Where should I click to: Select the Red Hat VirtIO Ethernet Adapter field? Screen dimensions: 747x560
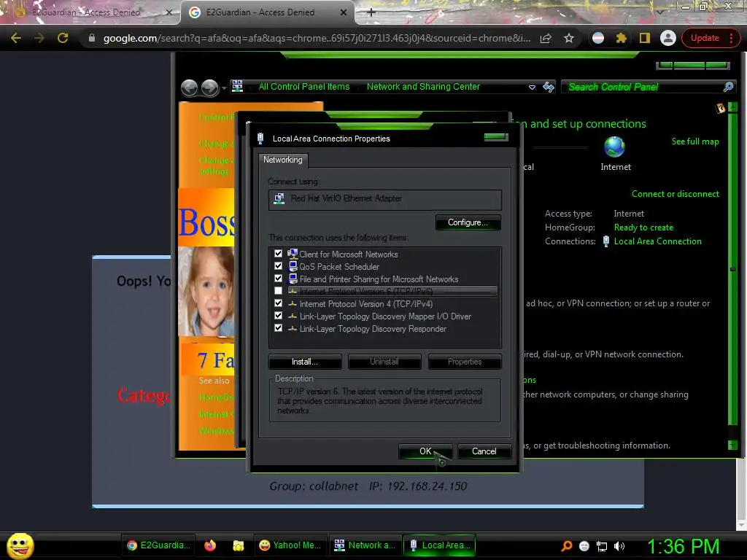385,199
